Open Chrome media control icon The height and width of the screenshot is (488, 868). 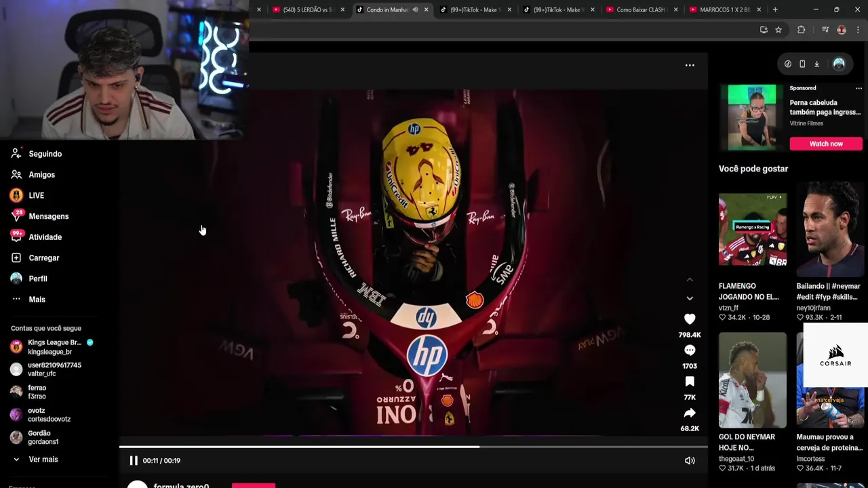tap(825, 30)
